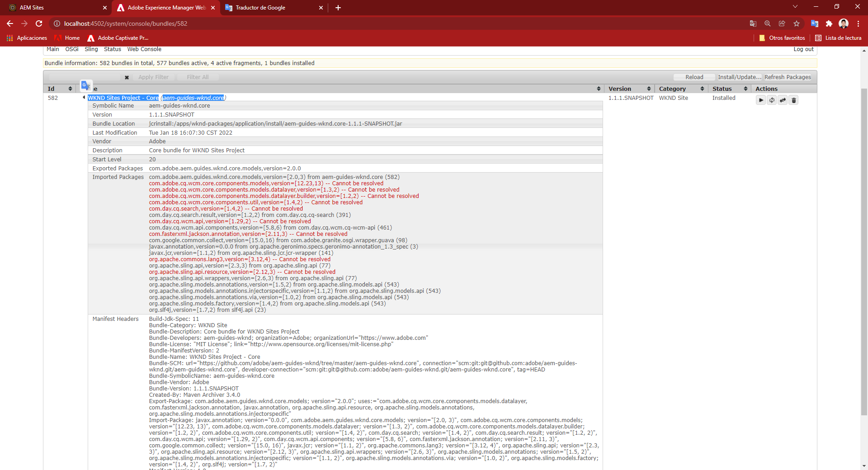
Task: Open the browser profile avatar
Action: [x=844, y=23]
